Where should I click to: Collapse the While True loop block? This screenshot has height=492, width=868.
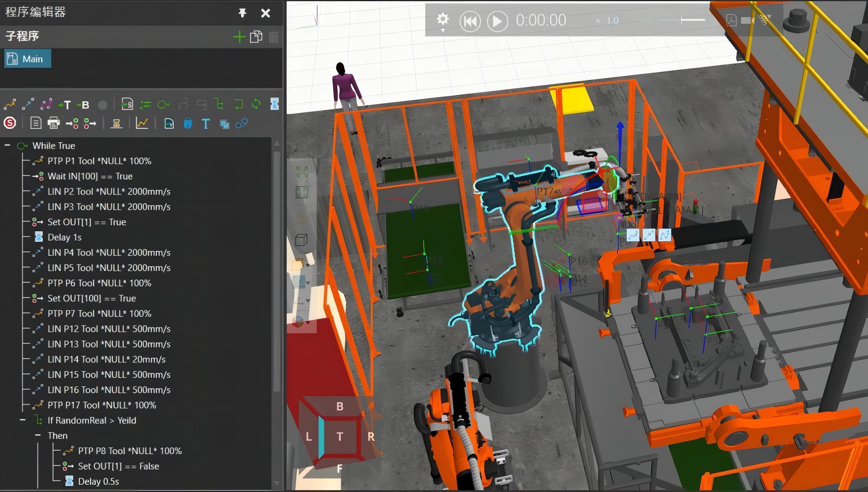click(8, 145)
